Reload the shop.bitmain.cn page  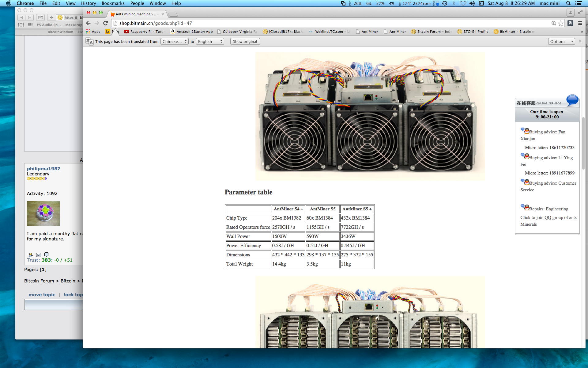pyautogui.click(x=105, y=23)
